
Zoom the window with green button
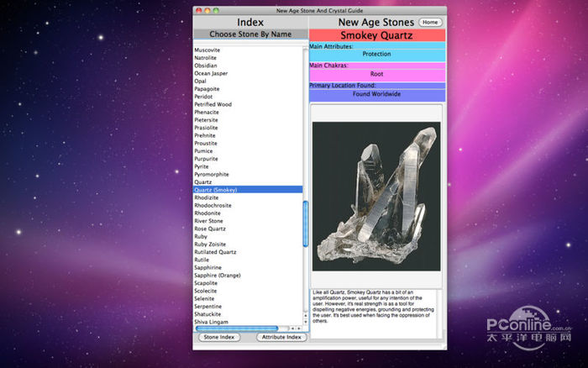click(216, 10)
